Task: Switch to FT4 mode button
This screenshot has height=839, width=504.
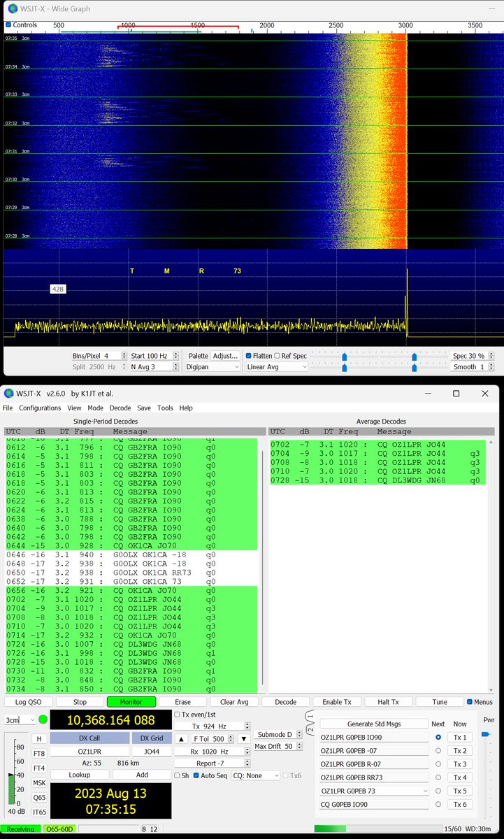Action: 39,768
